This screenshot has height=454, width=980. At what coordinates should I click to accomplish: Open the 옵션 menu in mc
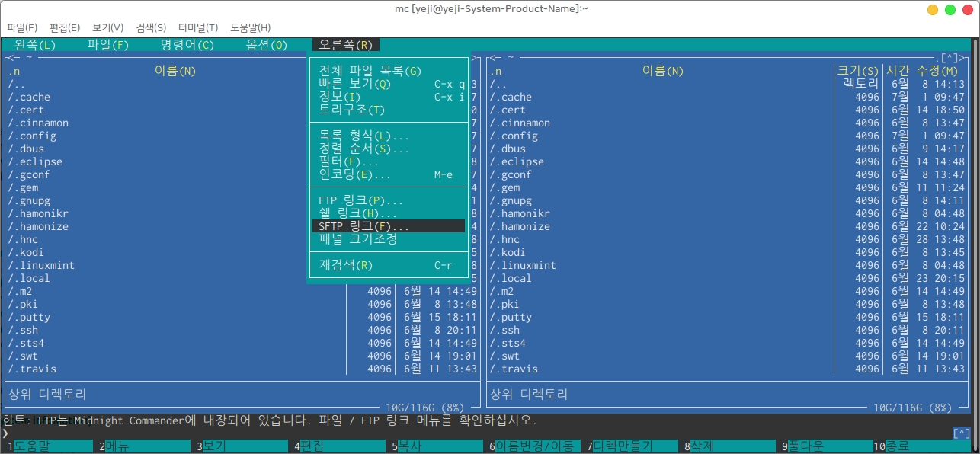point(266,45)
